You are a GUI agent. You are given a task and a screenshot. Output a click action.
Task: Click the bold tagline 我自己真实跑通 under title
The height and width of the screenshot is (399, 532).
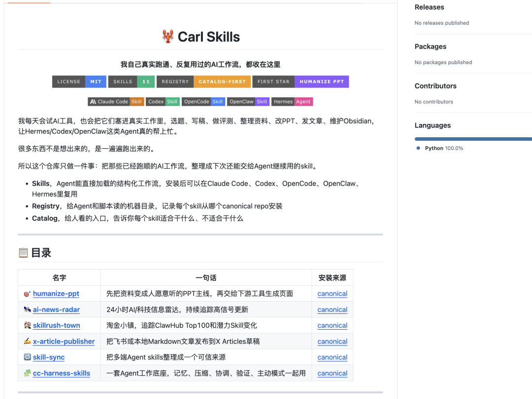[200, 64]
